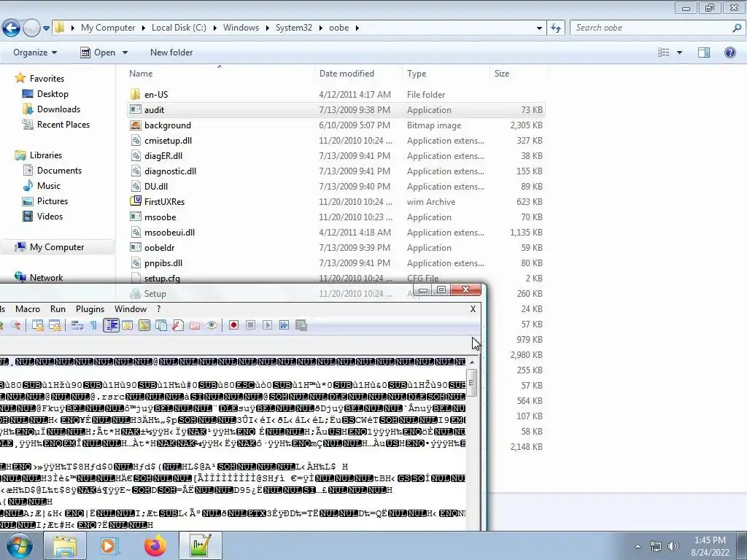The image size is (747, 560).
Task: Click New folder in Explorer toolbar
Action: (x=171, y=52)
